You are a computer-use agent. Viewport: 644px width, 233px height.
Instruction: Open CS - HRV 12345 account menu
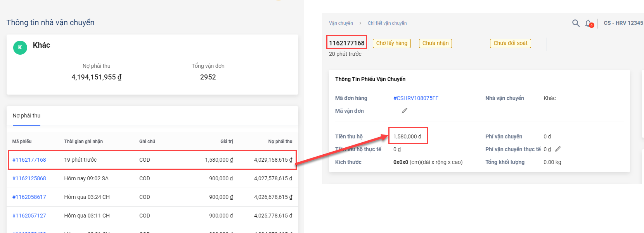[x=623, y=23]
